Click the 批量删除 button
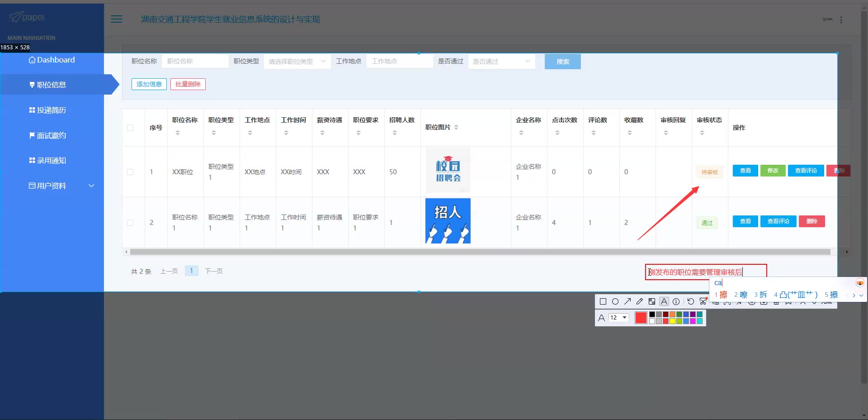 [188, 84]
